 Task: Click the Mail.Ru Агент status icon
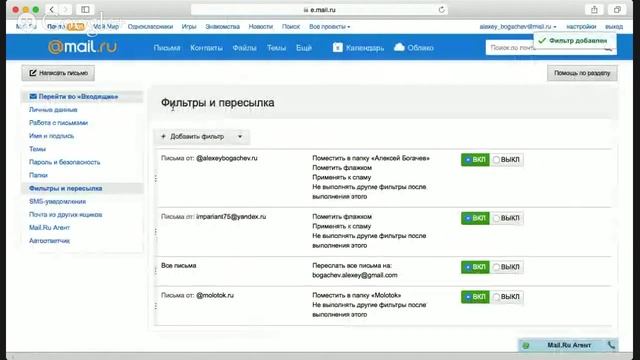(x=526, y=345)
